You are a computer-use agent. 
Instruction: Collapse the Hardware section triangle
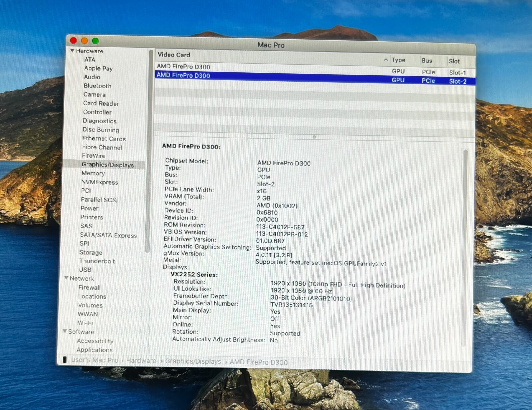click(72, 51)
